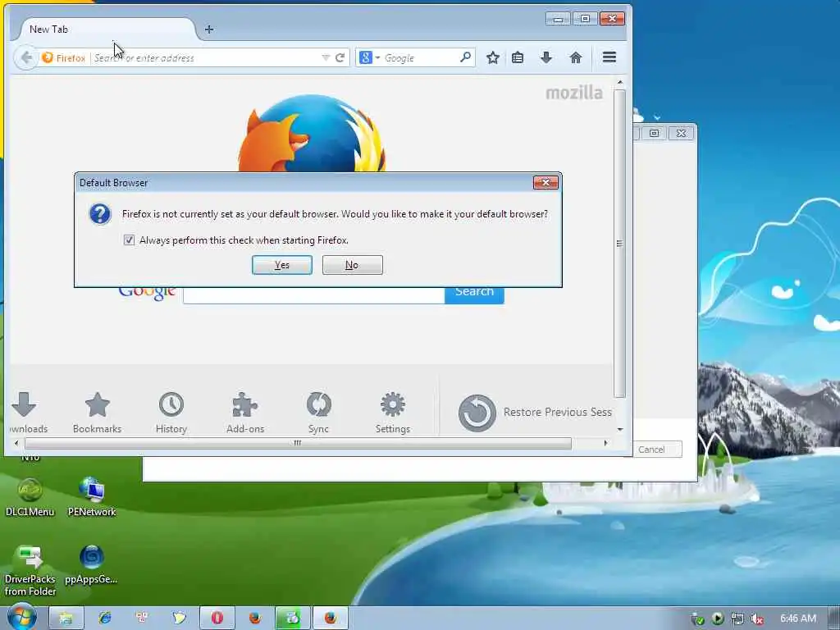Click the vertical scroll up arrow
Viewport: 840px width, 630px height.
point(620,83)
